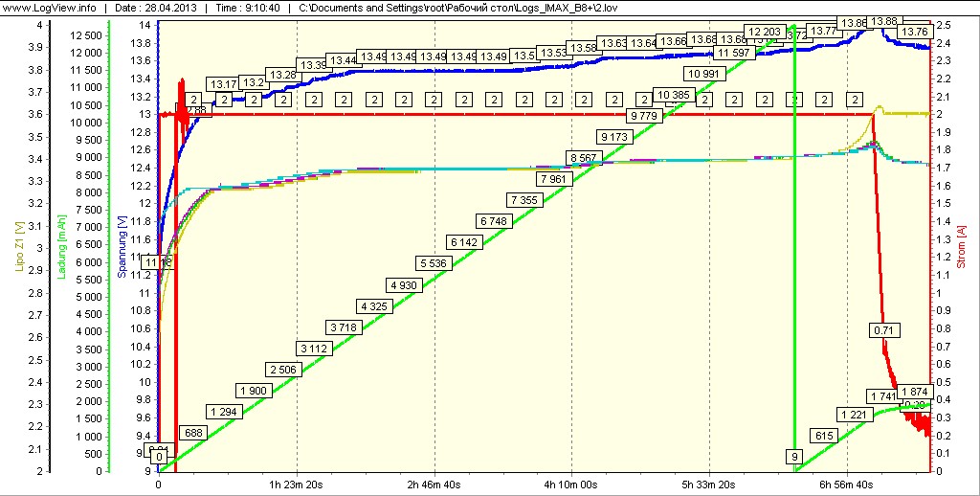The width and height of the screenshot is (980, 496).
Task: Select the 13.88 peak voltage label
Action: 883,21
